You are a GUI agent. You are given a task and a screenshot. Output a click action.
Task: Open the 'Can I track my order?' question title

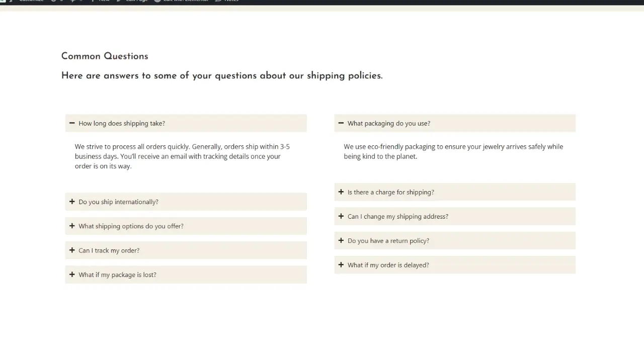tap(109, 250)
